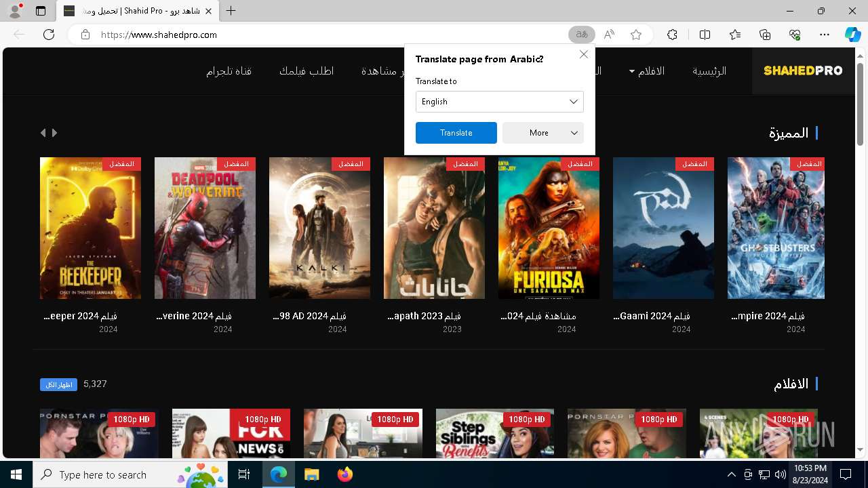This screenshot has height=488, width=868.
Task: Open Windows Start menu
Action: (x=16, y=474)
